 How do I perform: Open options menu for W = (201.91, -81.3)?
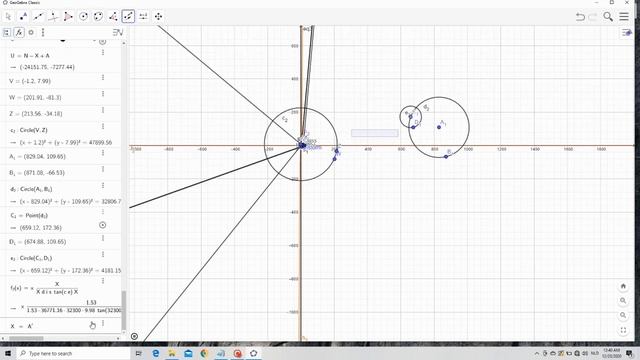tap(103, 94)
